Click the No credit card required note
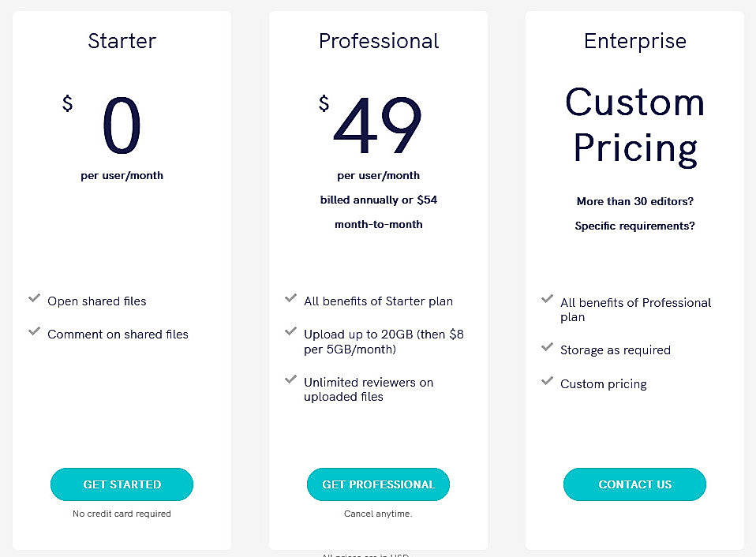 (x=122, y=514)
